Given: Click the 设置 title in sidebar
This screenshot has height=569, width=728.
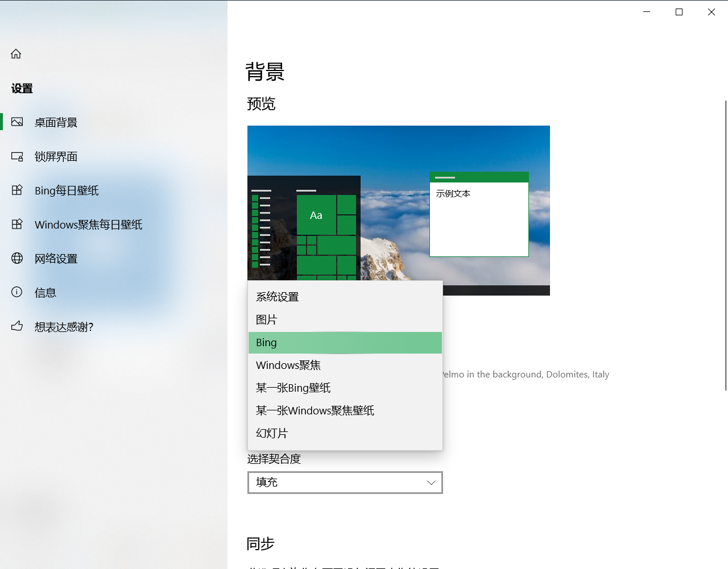Looking at the screenshot, I should pyautogui.click(x=22, y=89).
